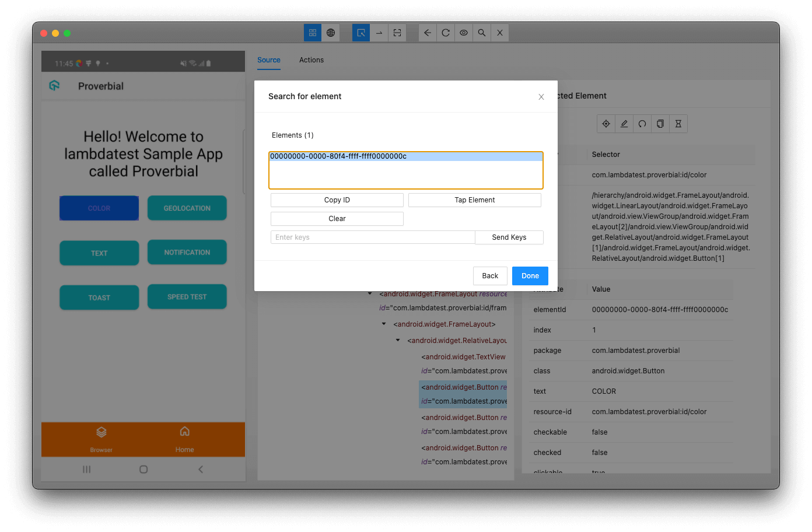
Task: Switch to the Actions tab
Action: (x=311, y=60)
